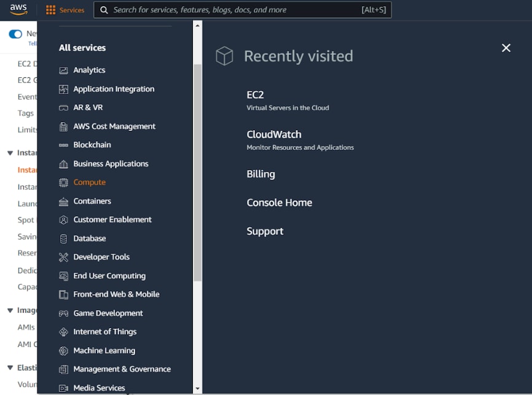Open Billing from Recently visited
The height and width of the screenshot is (395, 532).
pyautogui.click(x=260, y=174)
